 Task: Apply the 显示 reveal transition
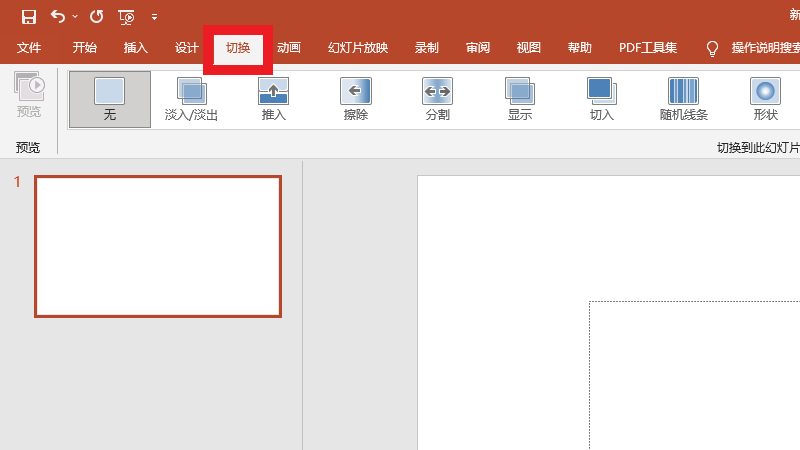[519, 99]
